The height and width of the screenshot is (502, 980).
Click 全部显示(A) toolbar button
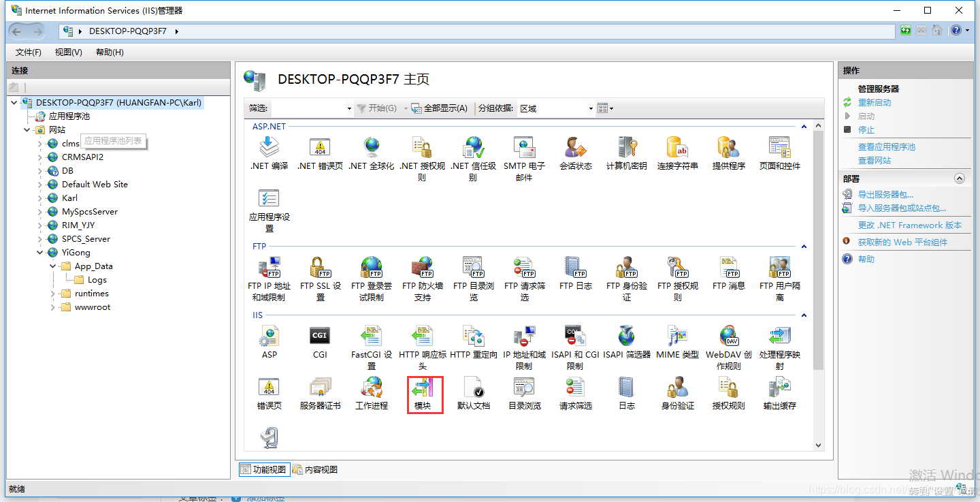click(440, 108)
